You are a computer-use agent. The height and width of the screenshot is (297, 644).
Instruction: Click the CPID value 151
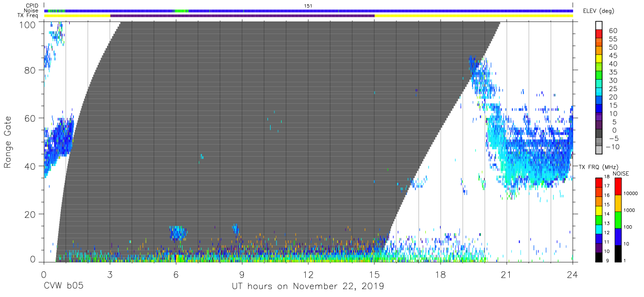[x=308, y=5]
